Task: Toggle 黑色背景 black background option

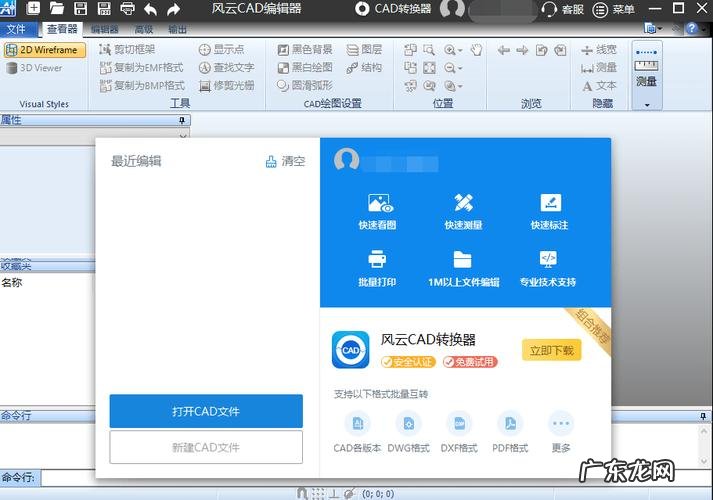Action: (306, 50)
